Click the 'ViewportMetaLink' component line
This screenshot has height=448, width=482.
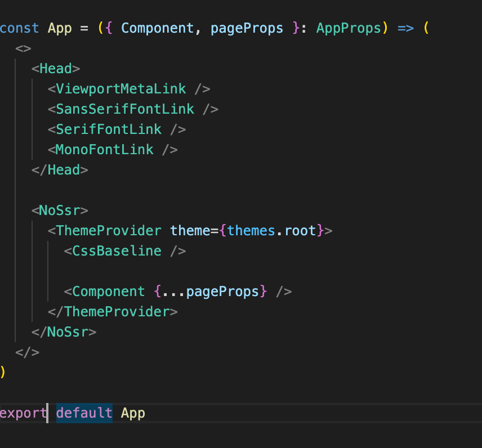tap(129, 89)
